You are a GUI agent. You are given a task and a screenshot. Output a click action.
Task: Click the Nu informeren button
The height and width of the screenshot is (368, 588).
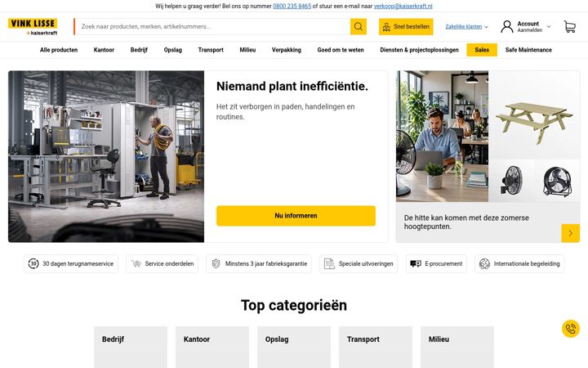click(296, 216)
